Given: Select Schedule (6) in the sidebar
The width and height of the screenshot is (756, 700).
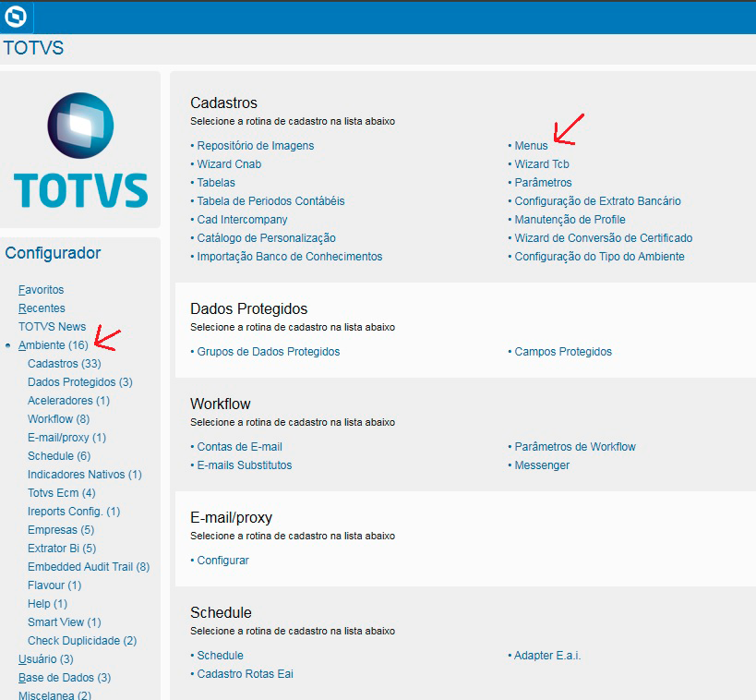Looking at the screenshot, I should pos(59,456).
